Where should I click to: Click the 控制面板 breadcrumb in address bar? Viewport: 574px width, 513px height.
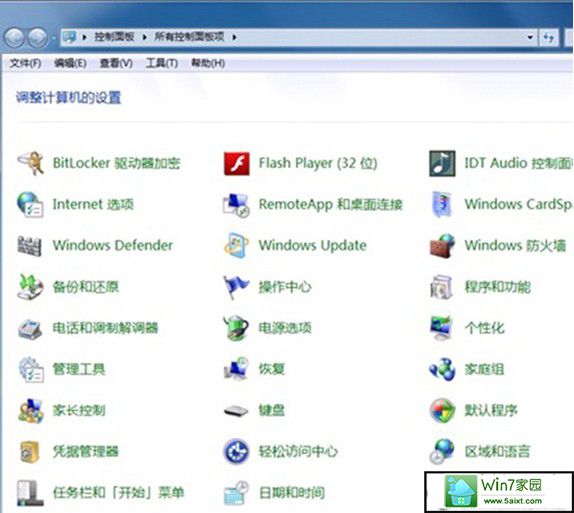pos(114,37)
